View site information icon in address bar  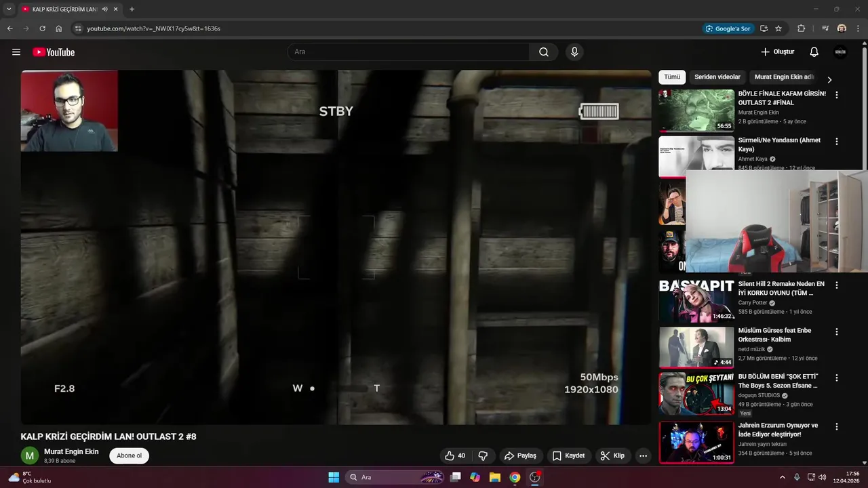point(78,28)
